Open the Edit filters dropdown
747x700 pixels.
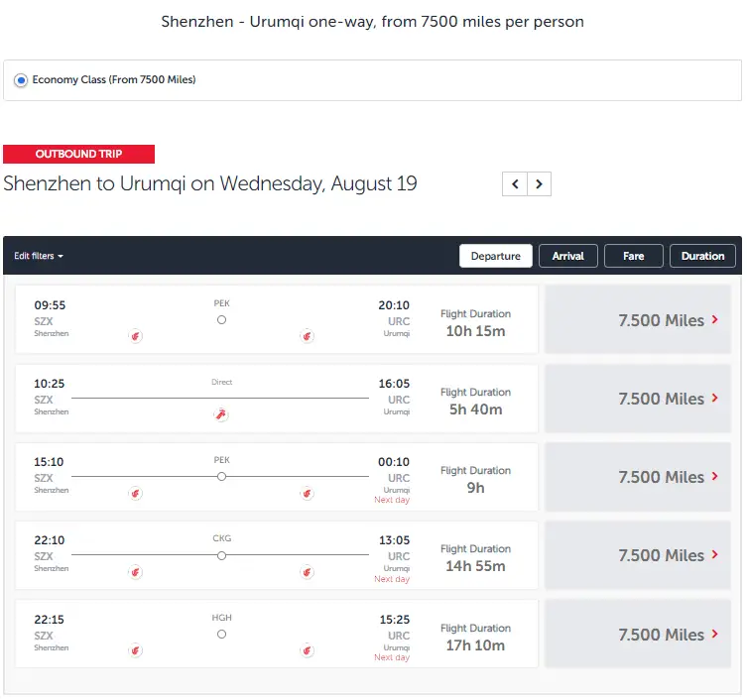(39, 256)
